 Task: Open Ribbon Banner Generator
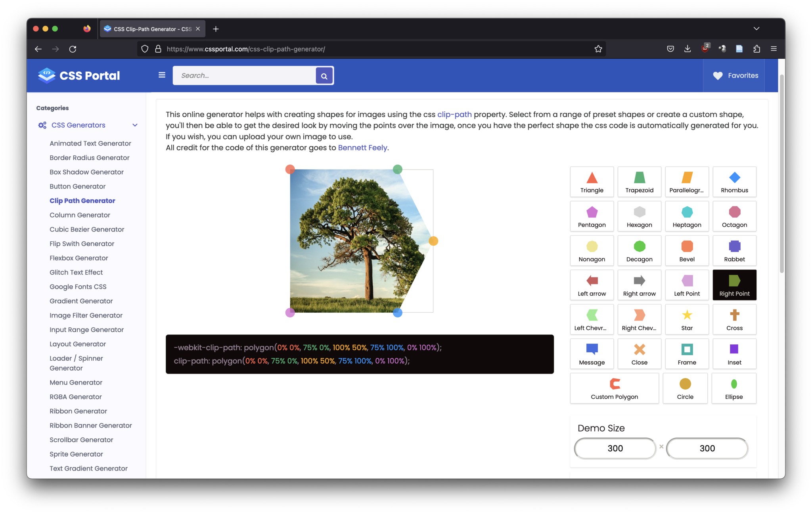90,426
